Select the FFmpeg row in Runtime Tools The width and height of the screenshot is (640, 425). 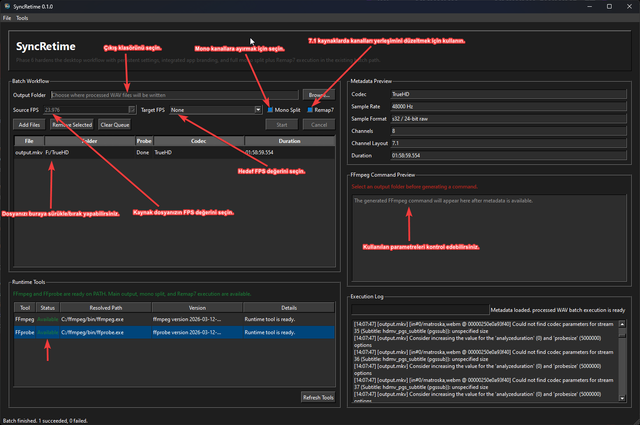tap(174, 319)
